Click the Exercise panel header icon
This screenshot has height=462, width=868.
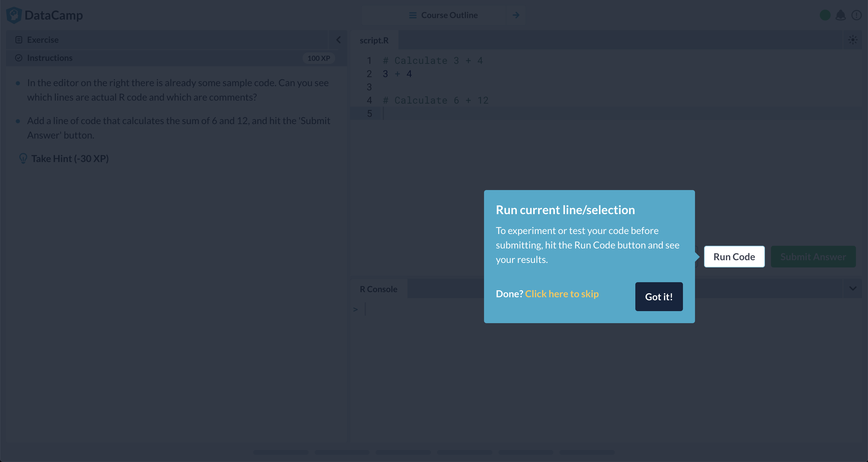[x=19, y=40]
